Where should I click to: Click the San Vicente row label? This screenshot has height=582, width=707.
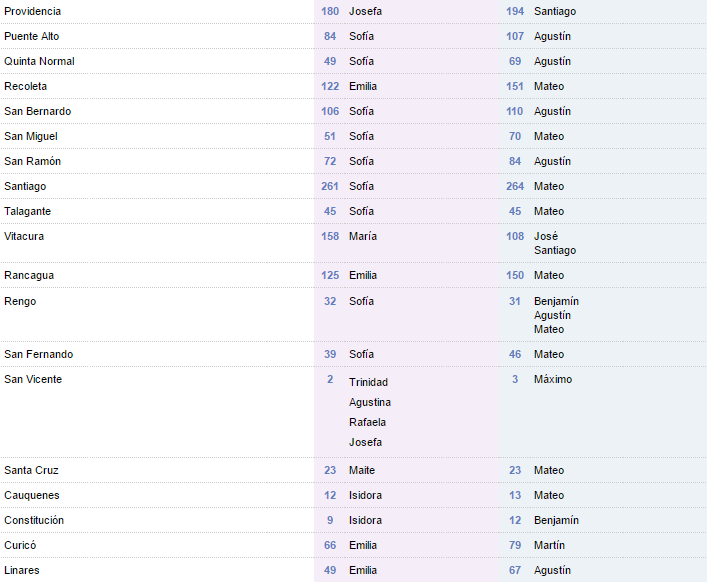33,379
